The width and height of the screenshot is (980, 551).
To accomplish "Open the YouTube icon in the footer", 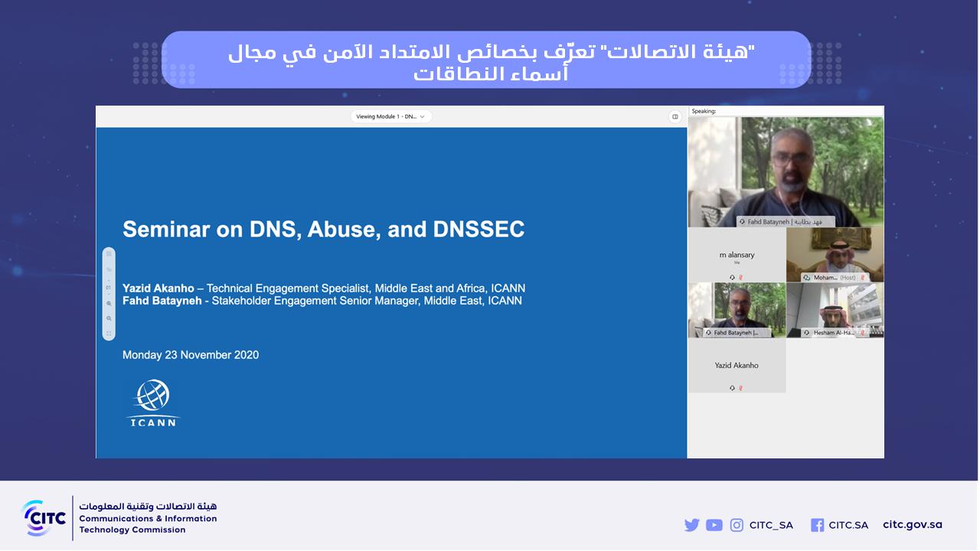I will click(x=714, y=525).
